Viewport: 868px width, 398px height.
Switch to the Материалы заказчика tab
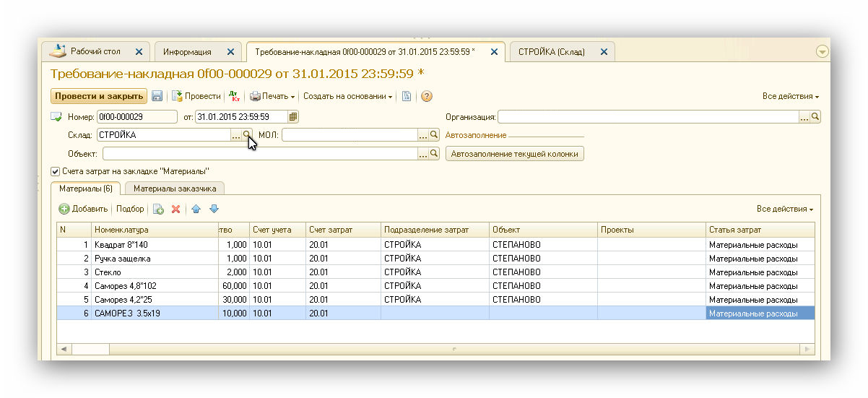pyautogui.click(x=175, y=189)
